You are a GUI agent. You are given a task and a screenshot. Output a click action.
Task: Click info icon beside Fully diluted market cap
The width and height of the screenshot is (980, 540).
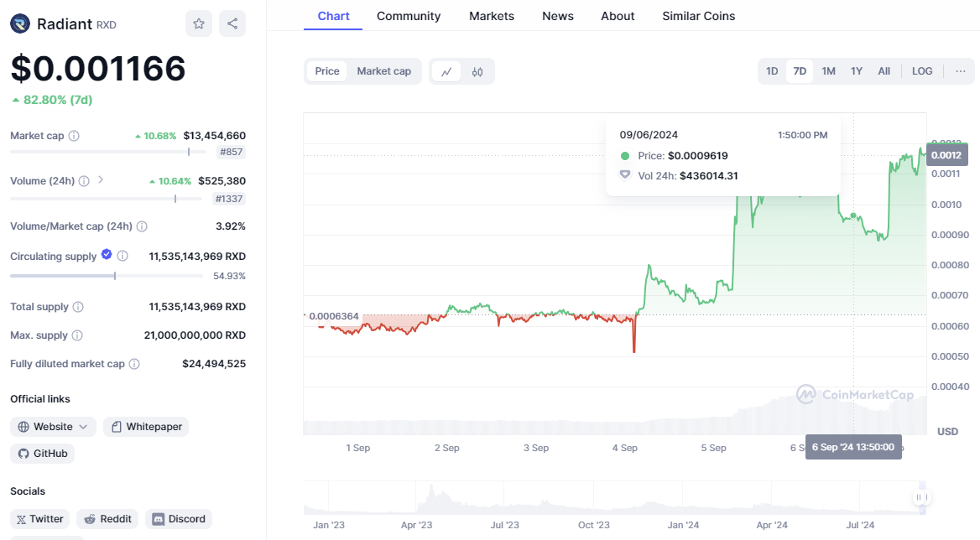point(134,364)
